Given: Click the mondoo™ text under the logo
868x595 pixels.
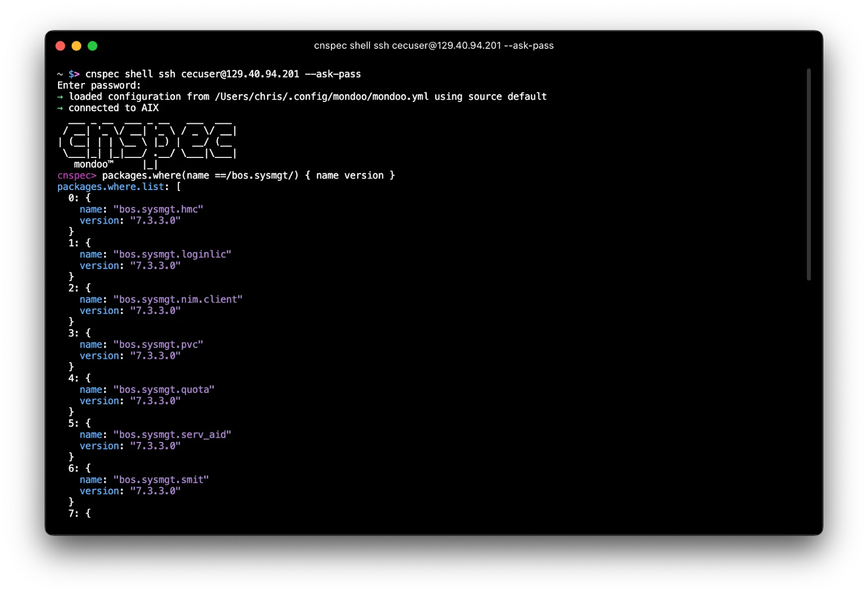Looking at the screenshot, I should pyautogui.click(x=93, y=164).
